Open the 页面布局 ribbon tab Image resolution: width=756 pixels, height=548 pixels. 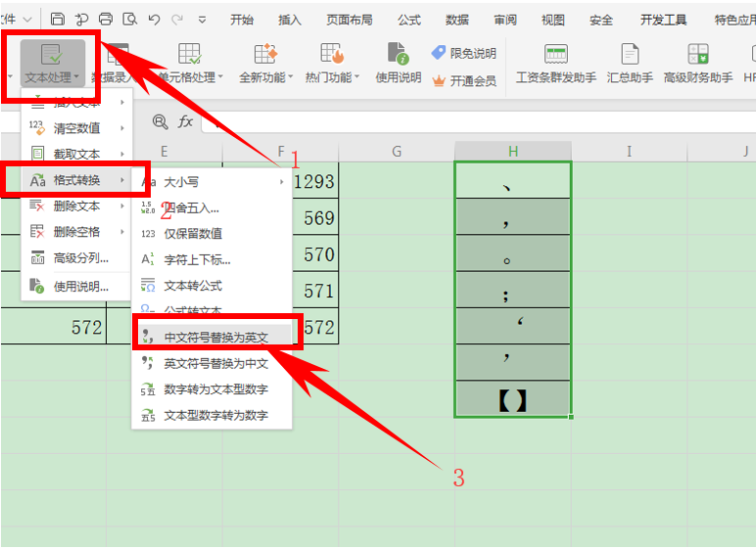350,20
